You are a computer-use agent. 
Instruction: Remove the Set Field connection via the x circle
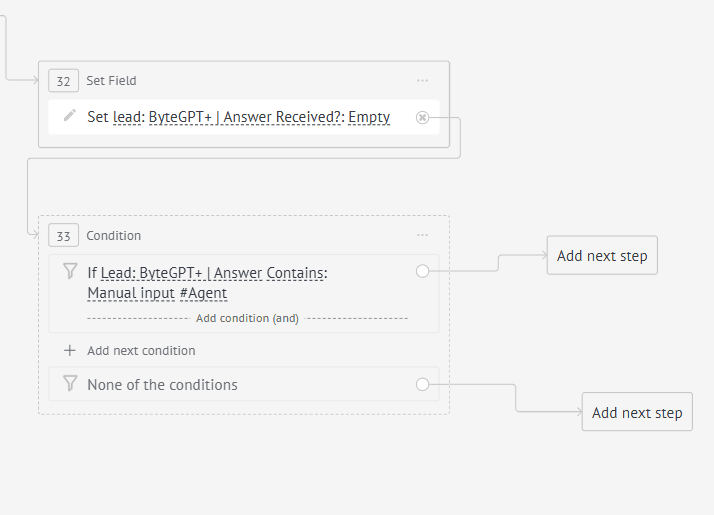tap(422, 117)
